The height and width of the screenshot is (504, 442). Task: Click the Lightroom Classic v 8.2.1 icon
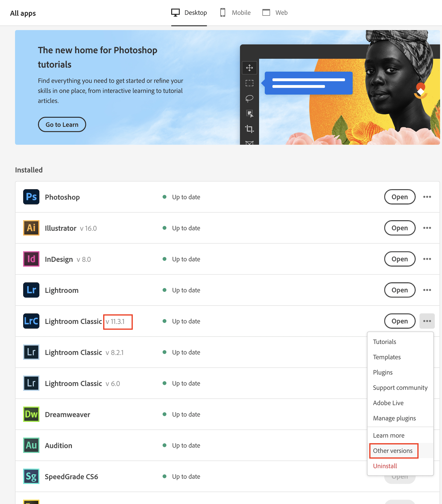31,352
